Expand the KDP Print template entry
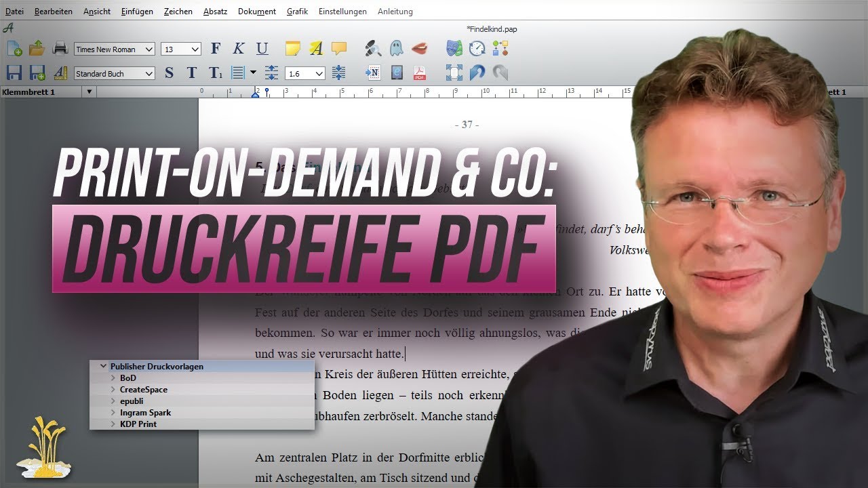Viewport: 868px width, 488px height. pyautogui.click(x=114, y=424)
